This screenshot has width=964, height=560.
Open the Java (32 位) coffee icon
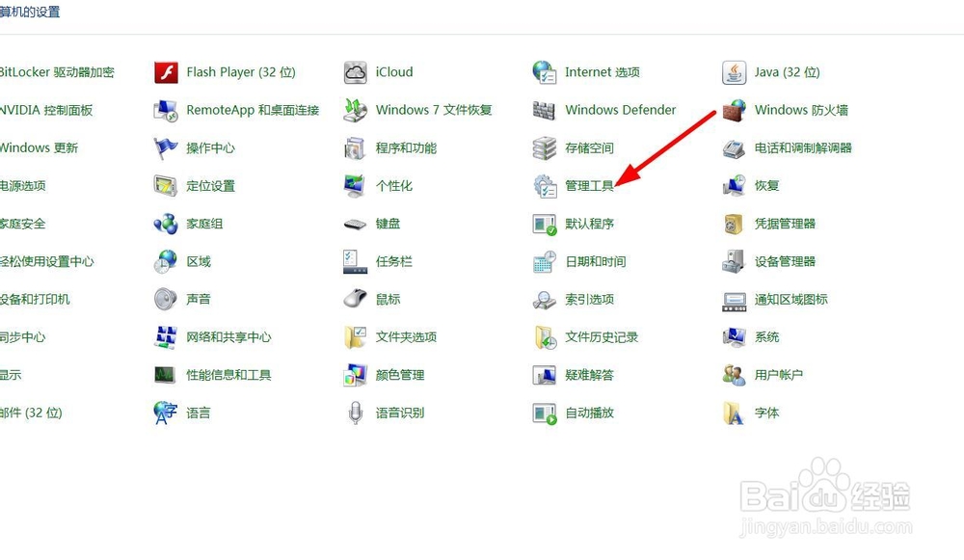(734, 72)
